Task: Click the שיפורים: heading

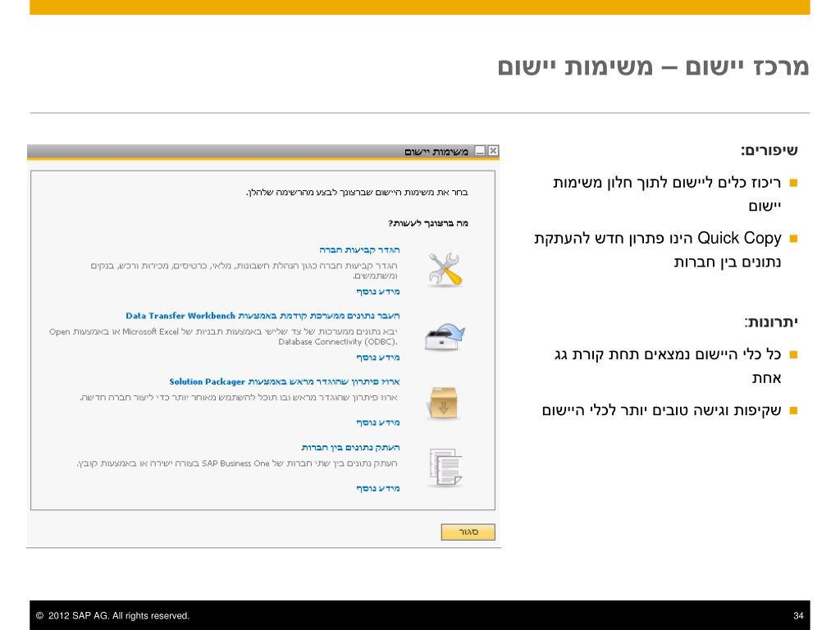Action: click(x=769, y=151)
